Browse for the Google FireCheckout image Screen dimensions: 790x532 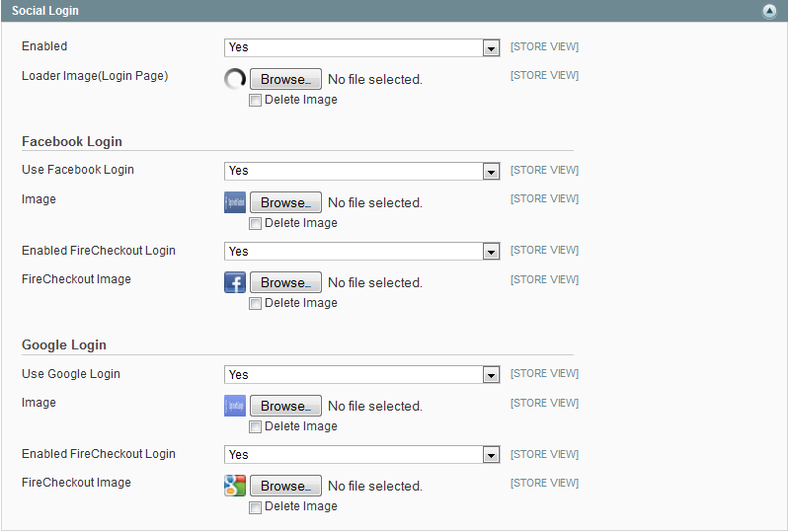285,486
